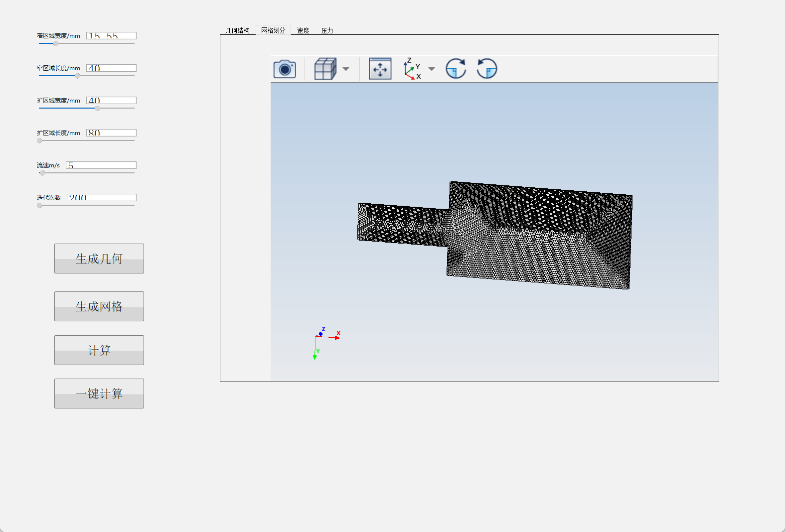The height and width of the screenshot is (532, 785).
Task: Click the 扩区域长度 input field
Action: pos(111,133)
